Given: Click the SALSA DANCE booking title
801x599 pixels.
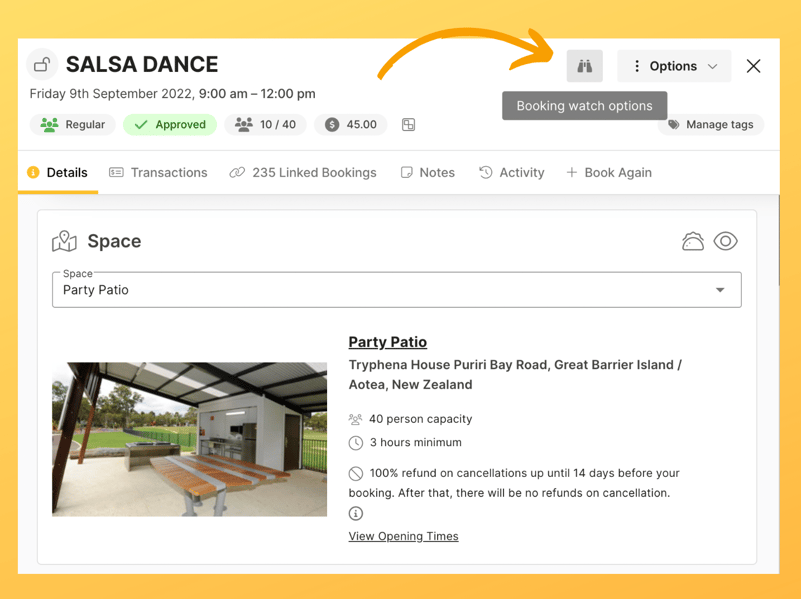Looking at the screenshot, I should point(142,64).
